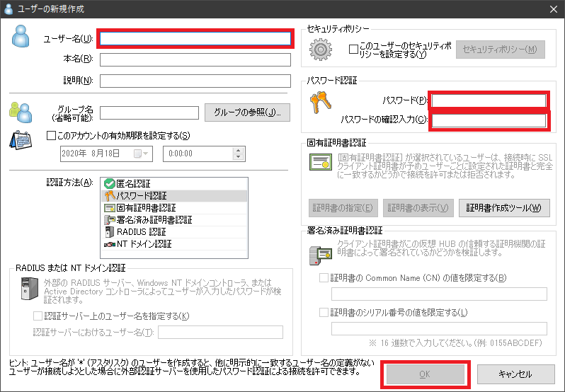Click the パスワードの確認入力 field

point(489,121)
